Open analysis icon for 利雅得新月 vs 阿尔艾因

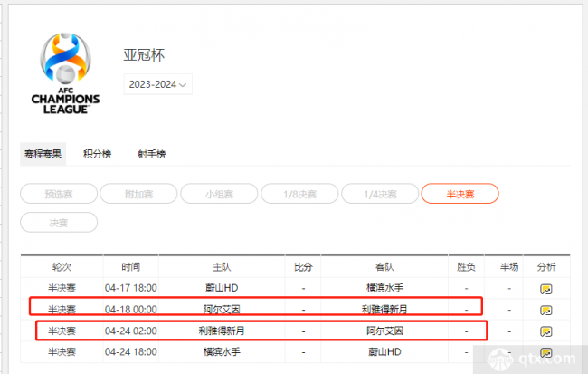click(545, 331)
